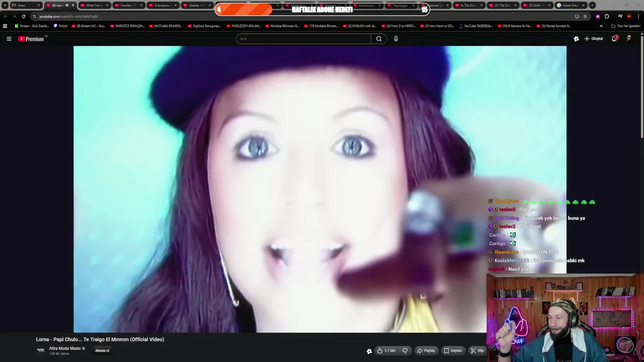Open Altra Moda Music channel avatar
Image resolution: width=644 pixels, height=362 pixels.
click(x=41, y=350)
